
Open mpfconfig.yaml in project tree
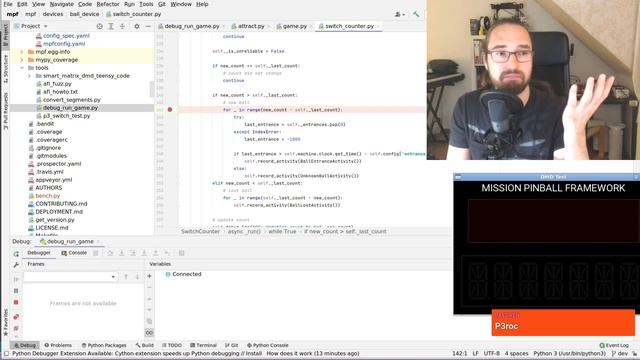click(x=64, y=44)
